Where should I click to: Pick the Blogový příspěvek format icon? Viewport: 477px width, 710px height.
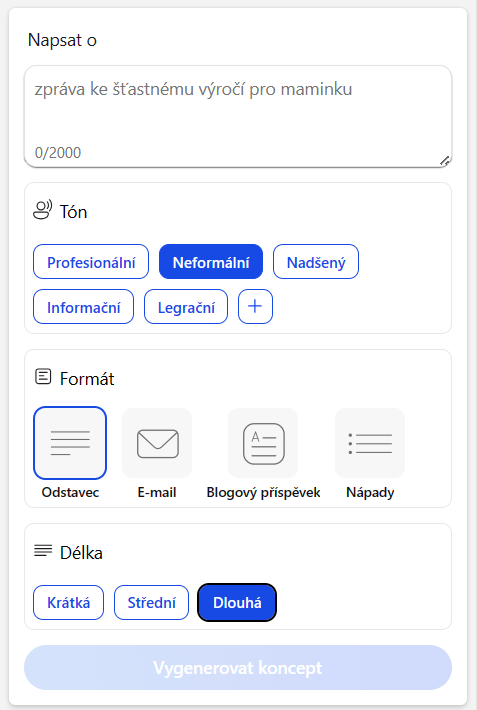[263, 443]
